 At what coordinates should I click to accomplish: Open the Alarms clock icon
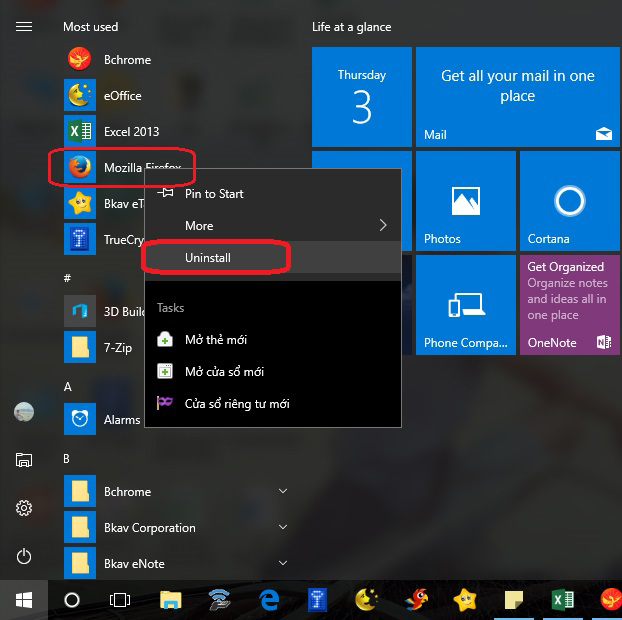[x=80, y=419]
